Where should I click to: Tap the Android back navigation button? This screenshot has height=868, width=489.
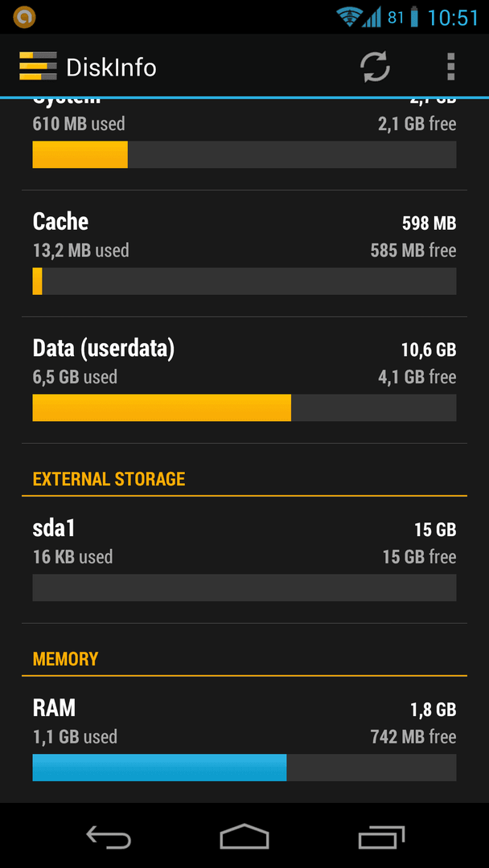(109, 837)
